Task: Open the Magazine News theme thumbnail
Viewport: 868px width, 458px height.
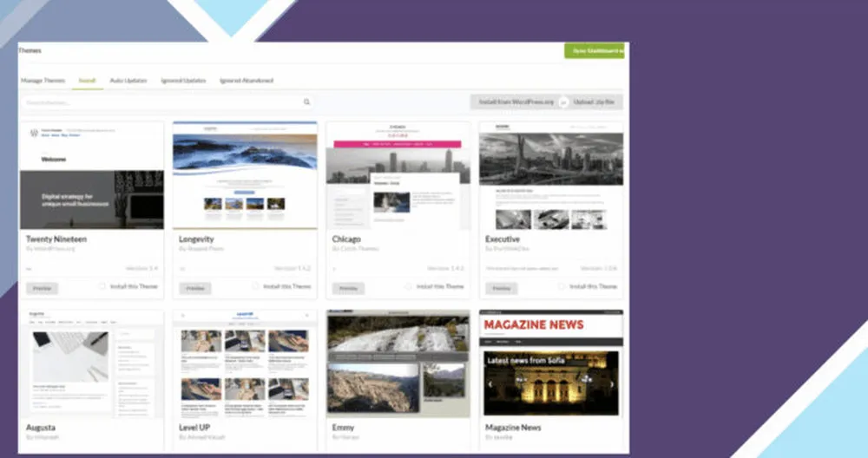Action: pos(550,363)
